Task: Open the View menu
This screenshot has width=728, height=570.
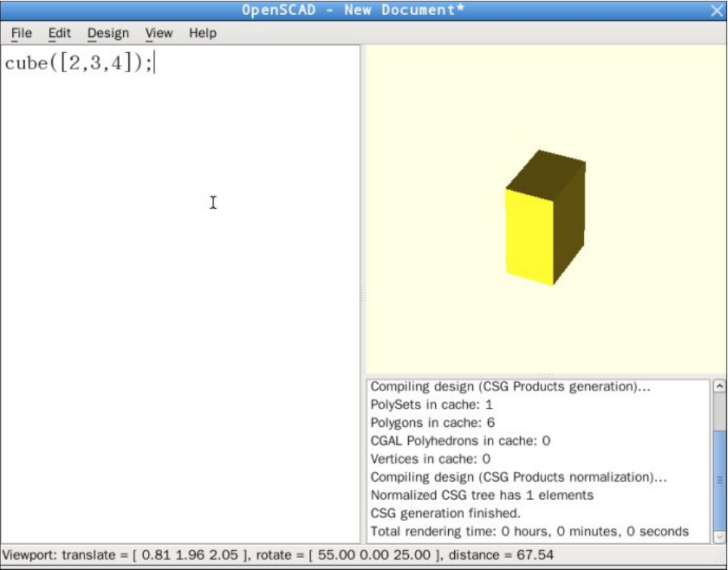Action: (158, 33)
